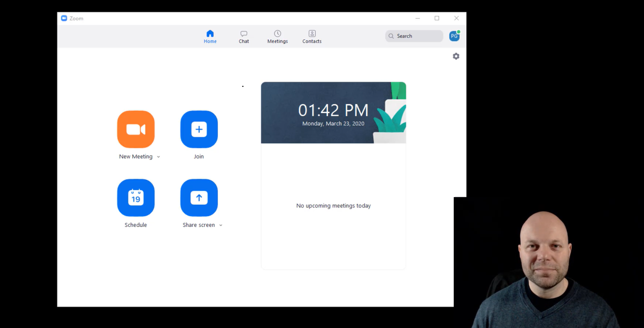Viewport: 644px width, 328px height.
Task: Start a New Meeting with the orange camera icon
Action: pos(136,129)
